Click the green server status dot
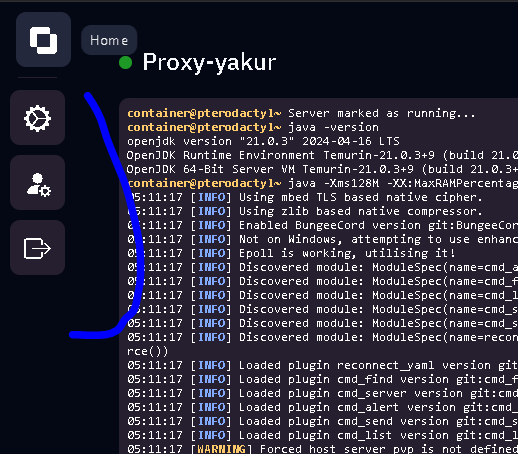This screenshot has height=454, width=518. click(126, 63)
